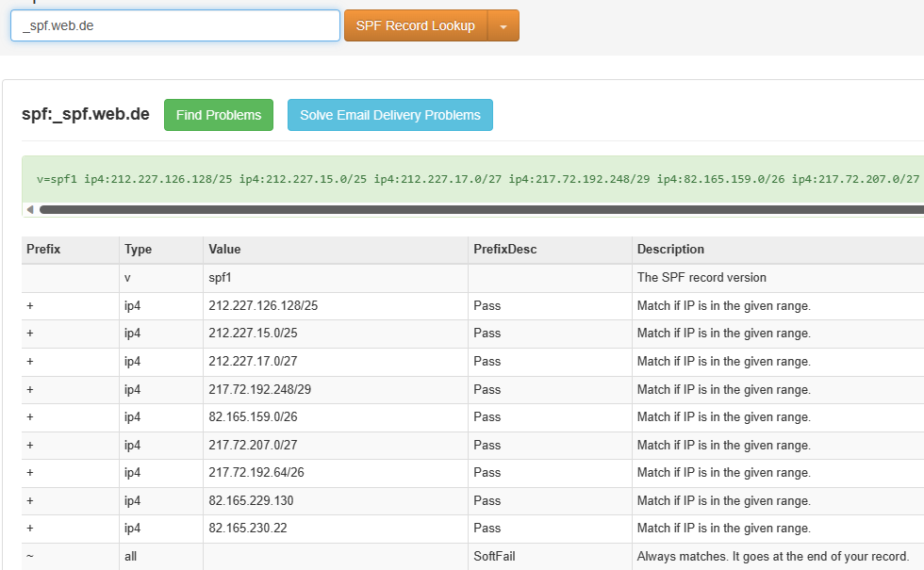Screen dimensions: 924x570
Task: Select 'The SPF record version' description
Action: tap(701, 277)
